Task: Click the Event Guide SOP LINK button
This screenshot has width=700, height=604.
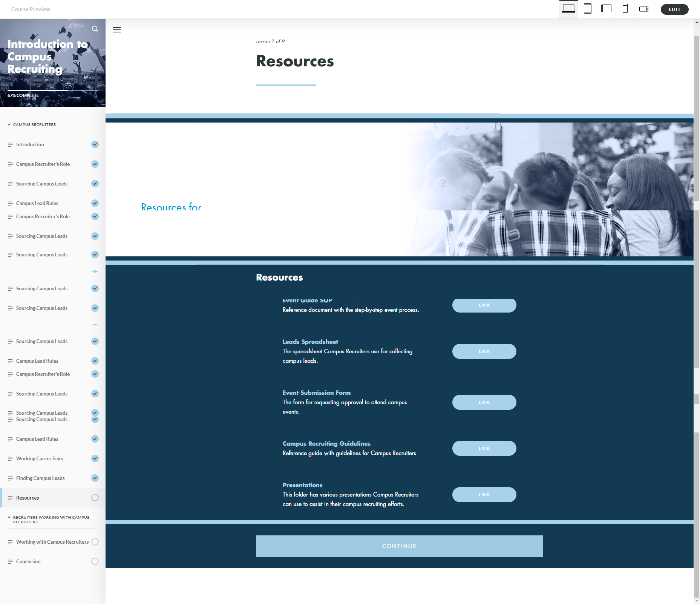Action: pos(484,305)
